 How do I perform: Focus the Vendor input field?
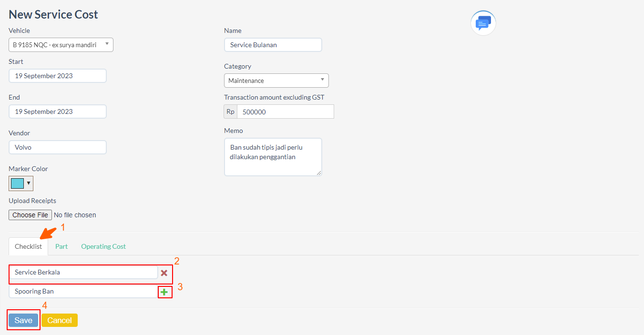tap(58, 147)
